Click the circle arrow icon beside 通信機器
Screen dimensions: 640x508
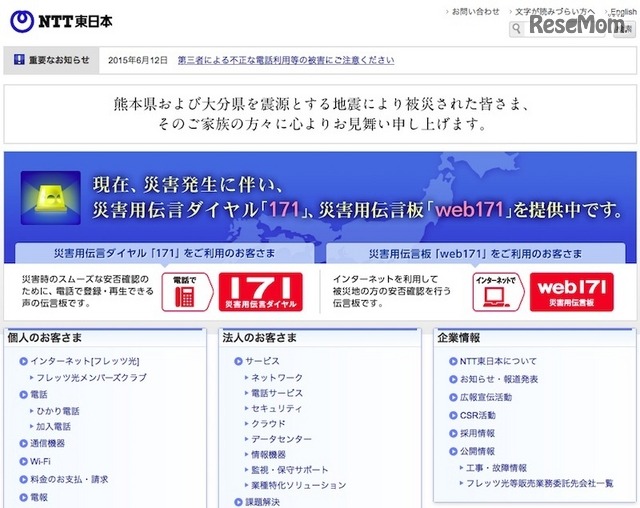click(24, 444)
